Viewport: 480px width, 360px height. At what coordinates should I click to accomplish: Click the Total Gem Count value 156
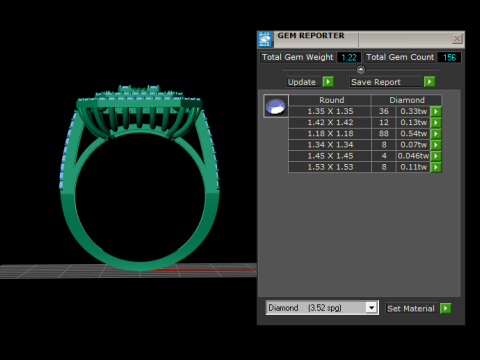pos(449,57)
